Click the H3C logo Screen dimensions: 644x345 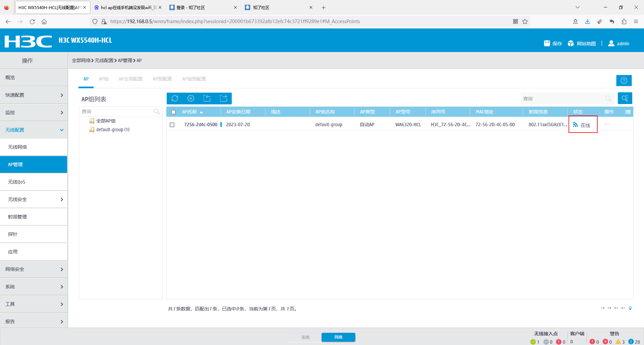[x=28, y=41]
